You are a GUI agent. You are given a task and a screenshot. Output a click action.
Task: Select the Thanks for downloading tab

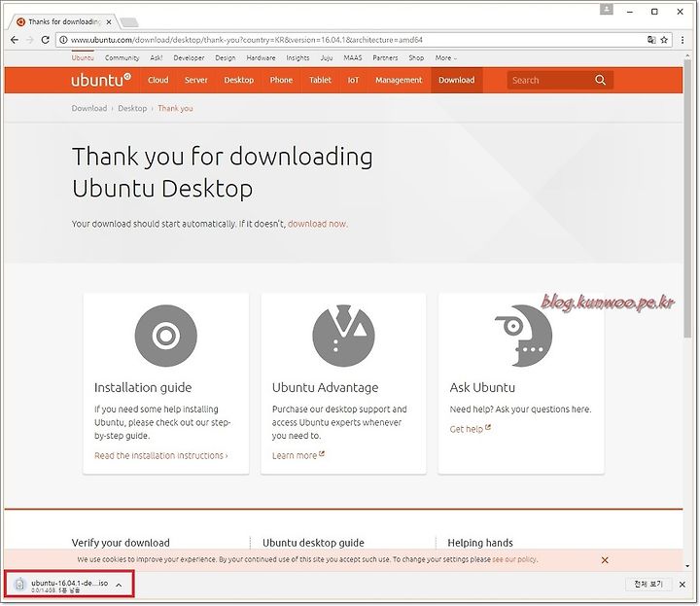tap(62, 21)
